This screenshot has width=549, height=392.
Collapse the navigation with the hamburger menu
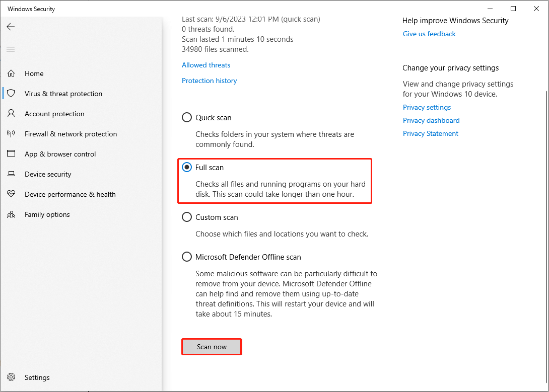point(11,49)
